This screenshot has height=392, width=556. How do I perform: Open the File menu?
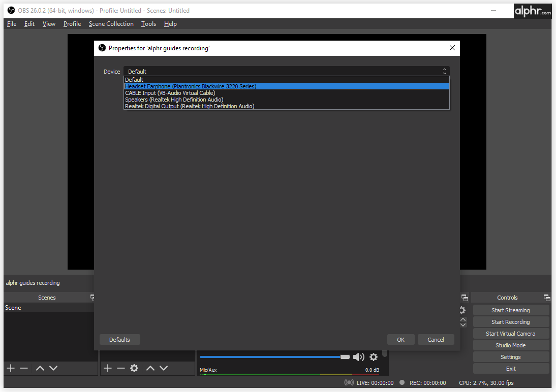coord(12,24)
